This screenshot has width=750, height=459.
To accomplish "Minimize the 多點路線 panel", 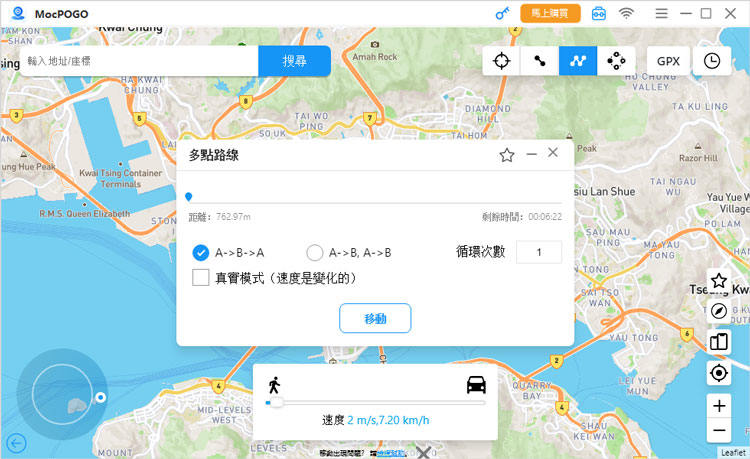I will 532,154.
